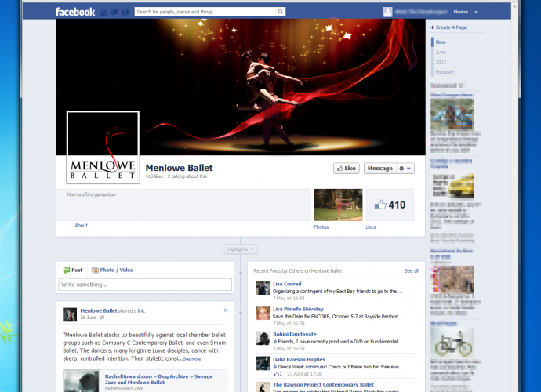
Task: Open the See all recent posts link
Action: (411, 270)
